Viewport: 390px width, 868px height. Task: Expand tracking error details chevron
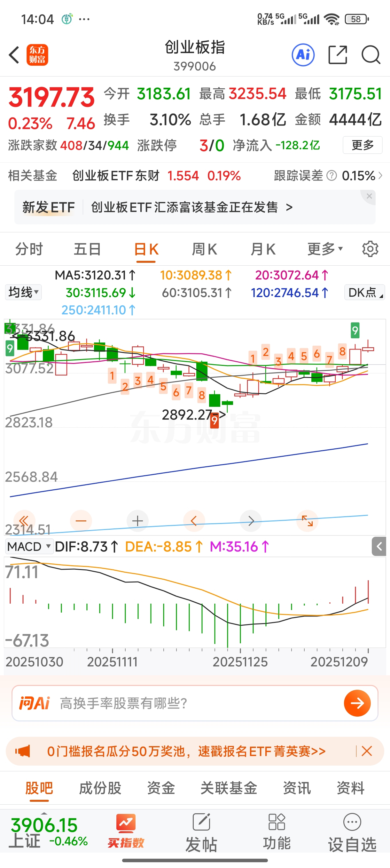380,176
